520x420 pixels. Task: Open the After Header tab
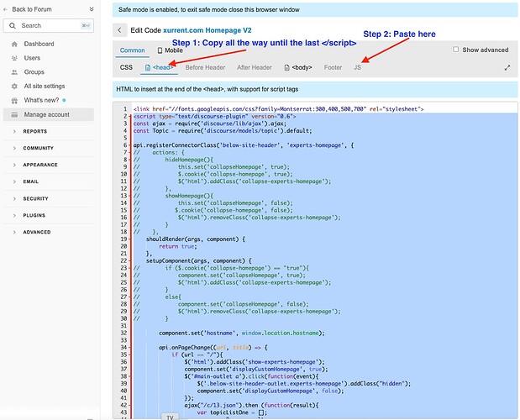(255, 68)
